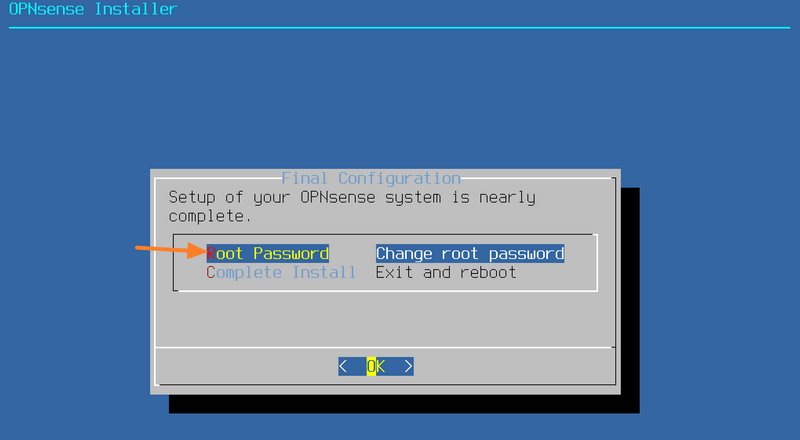
Task: Choose the Complete Install menu entry
Action: 281,273
